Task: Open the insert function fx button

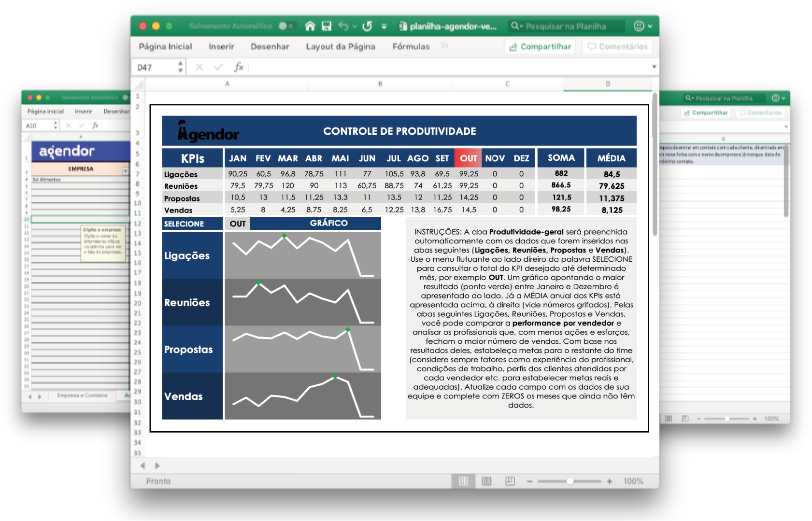Action: click(239, 67)
